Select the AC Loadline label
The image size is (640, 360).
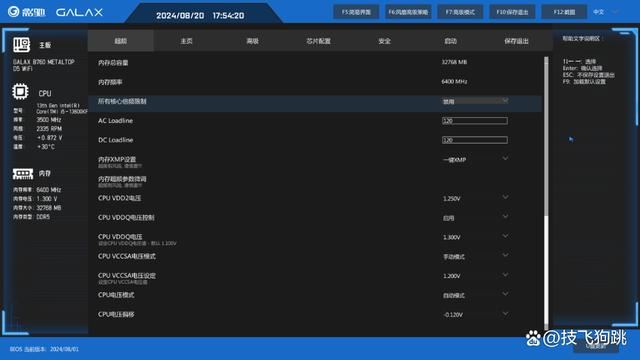[116, 121]
